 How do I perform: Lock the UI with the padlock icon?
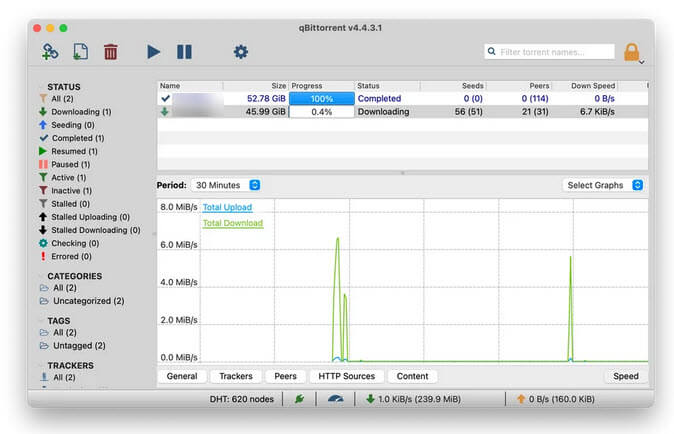[x=631, y=52]
